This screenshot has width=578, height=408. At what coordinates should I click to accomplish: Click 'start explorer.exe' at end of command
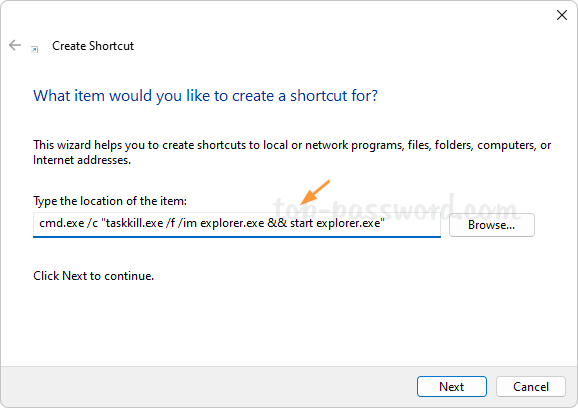[335, 223]
